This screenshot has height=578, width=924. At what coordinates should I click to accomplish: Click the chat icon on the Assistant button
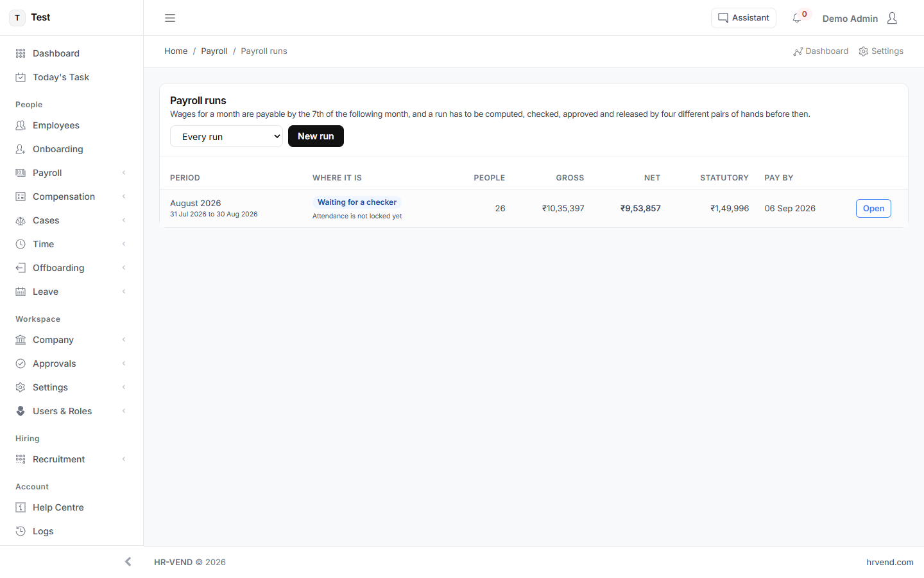pos(723,18)
